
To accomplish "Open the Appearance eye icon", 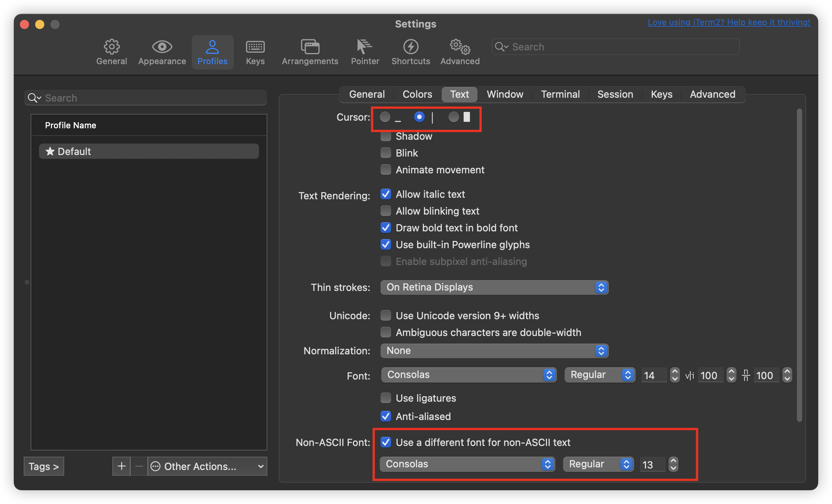I will click(x=162, y=47).
